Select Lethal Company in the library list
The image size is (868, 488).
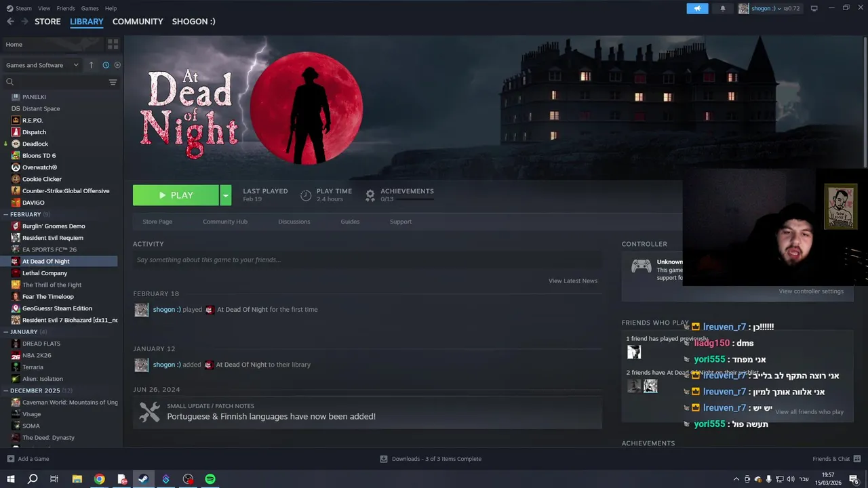tap(45, 273)
